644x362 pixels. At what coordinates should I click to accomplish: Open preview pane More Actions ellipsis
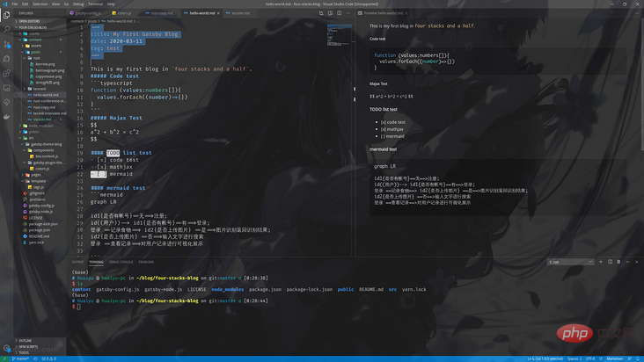coord(637,13)
